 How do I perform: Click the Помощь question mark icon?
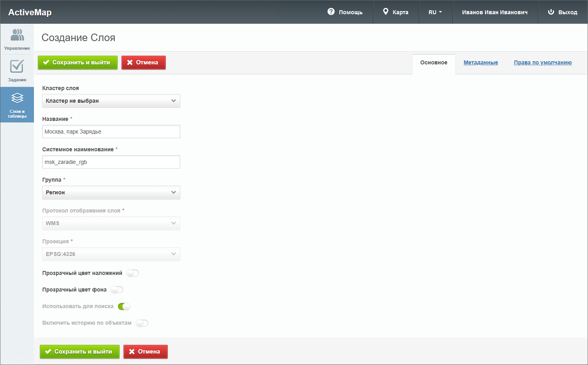click(x=331, y=12)
